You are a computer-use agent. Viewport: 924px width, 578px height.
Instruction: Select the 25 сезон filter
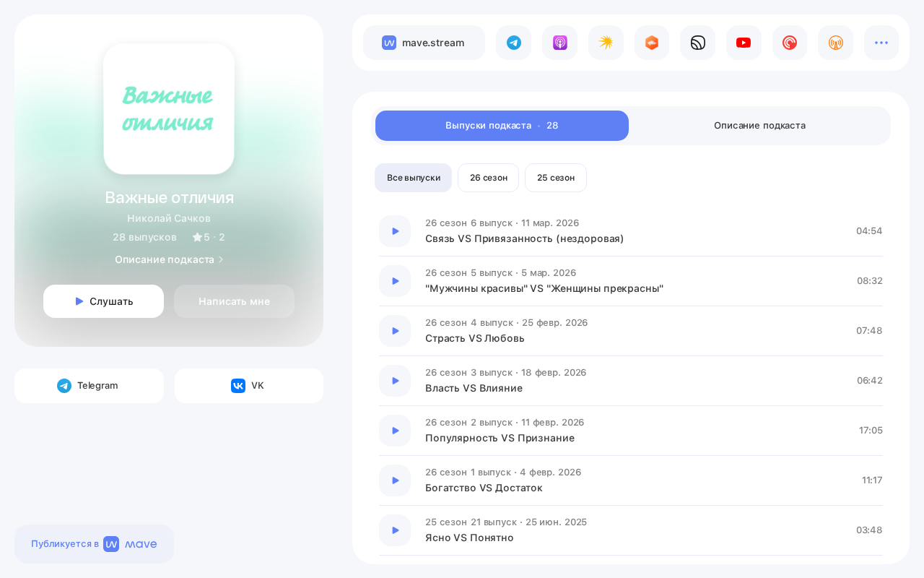click(x=556, y=178)
